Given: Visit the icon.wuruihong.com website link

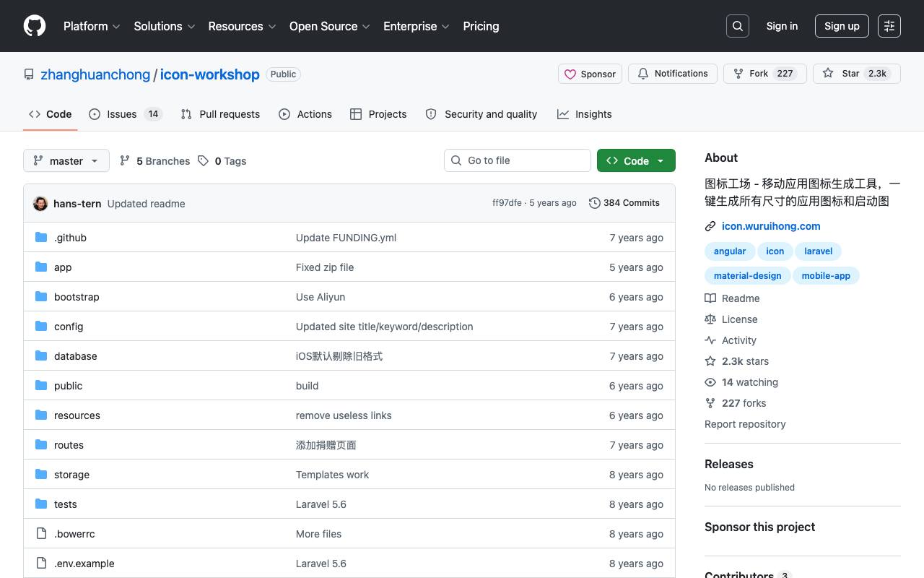Looking at the screenshot, I should tap(771, 226).
